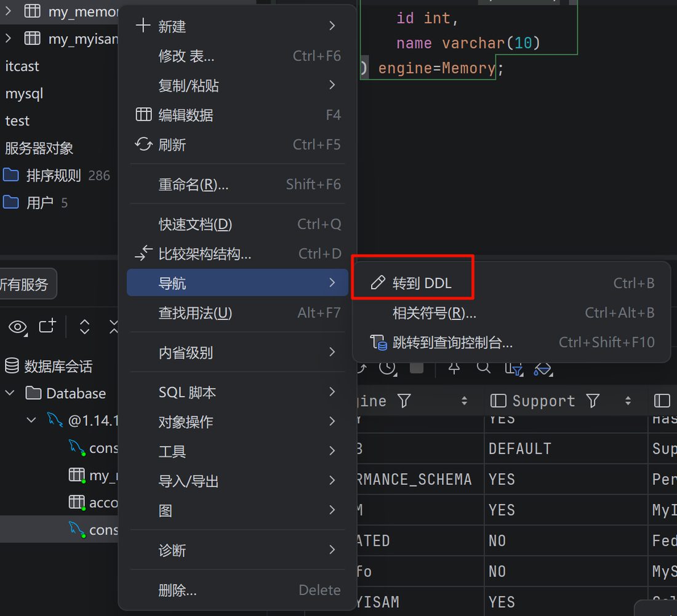Expand the my_memor table node
The width and height of the screenshot is (677, 616).
pyautogui.click(x=9, y=11)
